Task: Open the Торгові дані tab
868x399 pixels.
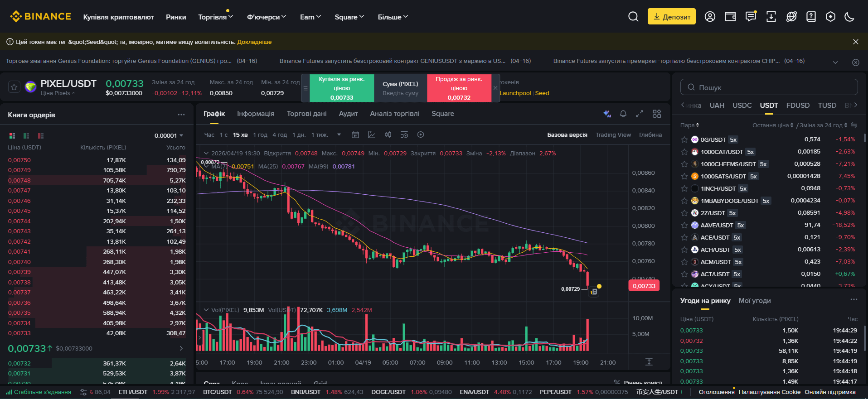Action: point(307,114)
